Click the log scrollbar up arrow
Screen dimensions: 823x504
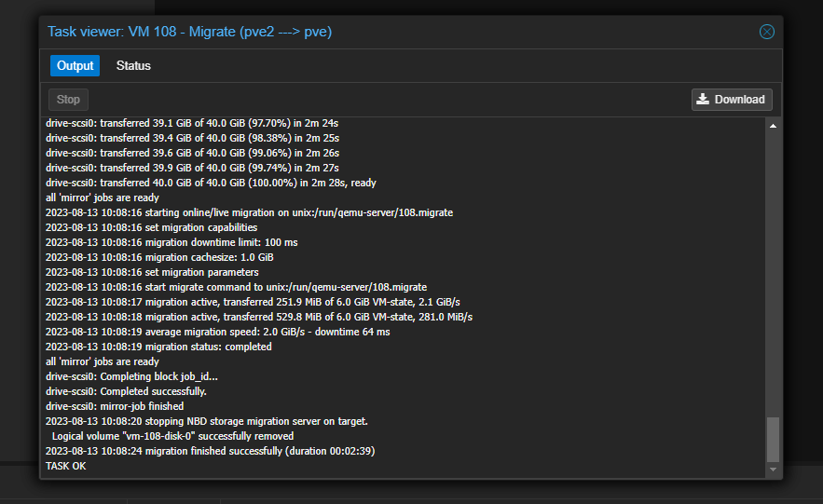click(x=773, y=126)
